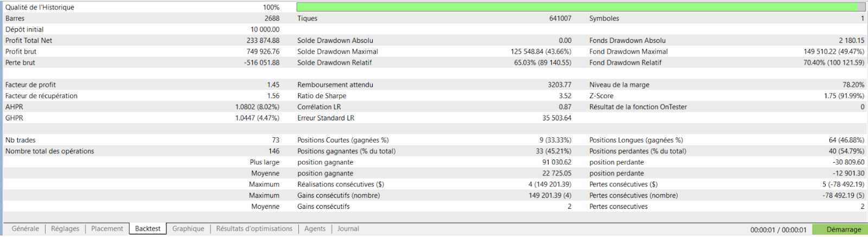Open the Réglages tab

click(65, 229)
